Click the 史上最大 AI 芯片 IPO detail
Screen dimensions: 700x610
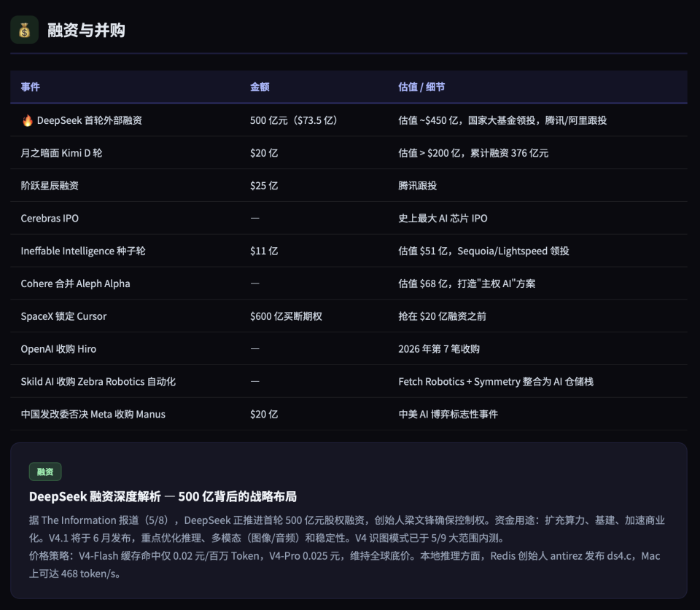443,218
